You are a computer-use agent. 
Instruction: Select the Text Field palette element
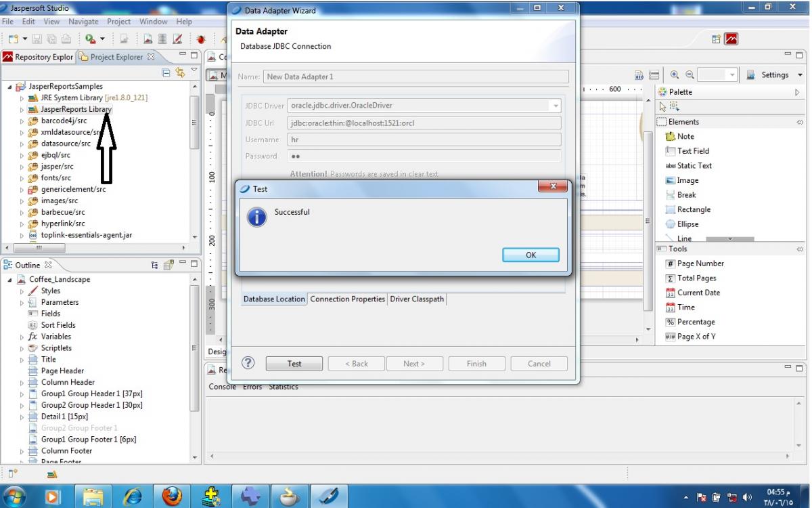point(692,151)
